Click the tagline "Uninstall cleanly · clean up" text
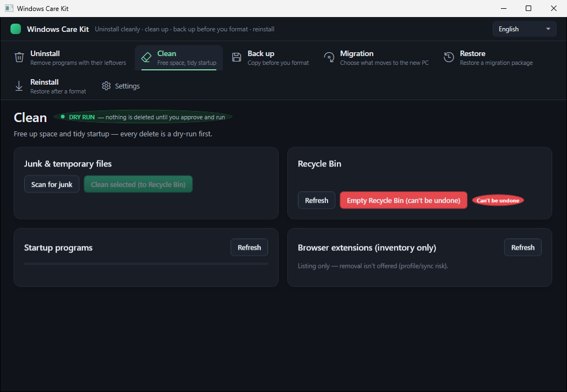The width and height of the screenshot is (567, 392). point(184,29)
